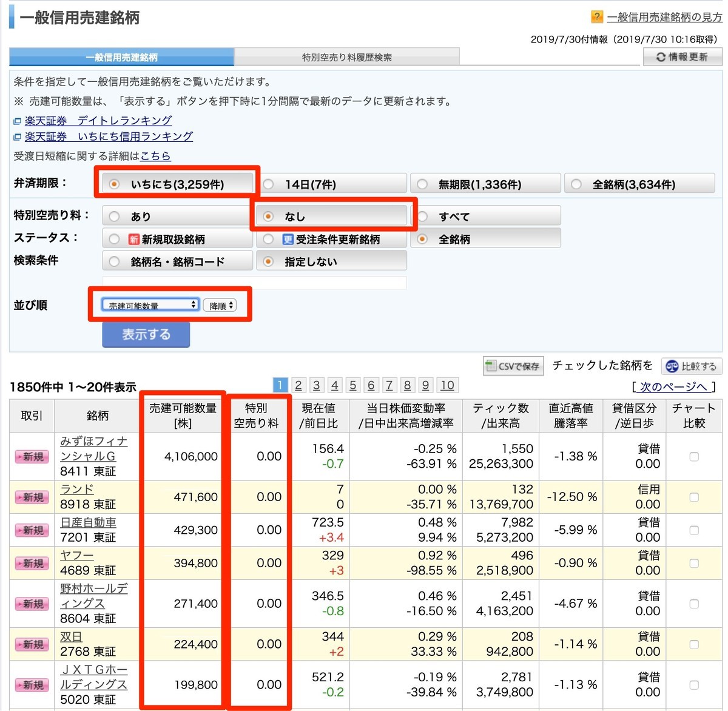Select すべて for 特別空売り料
This screenshot has height=711, width=728.
485,216
